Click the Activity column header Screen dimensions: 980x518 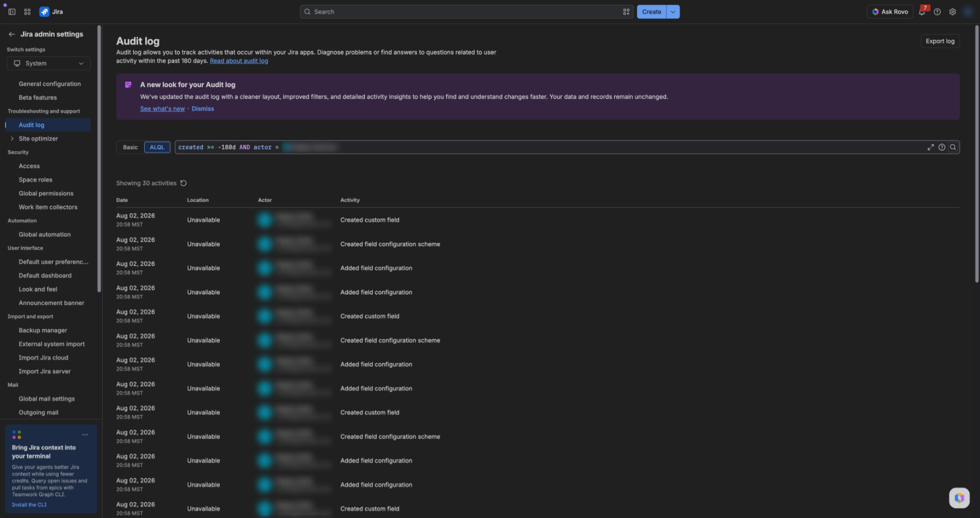point(350,200)
